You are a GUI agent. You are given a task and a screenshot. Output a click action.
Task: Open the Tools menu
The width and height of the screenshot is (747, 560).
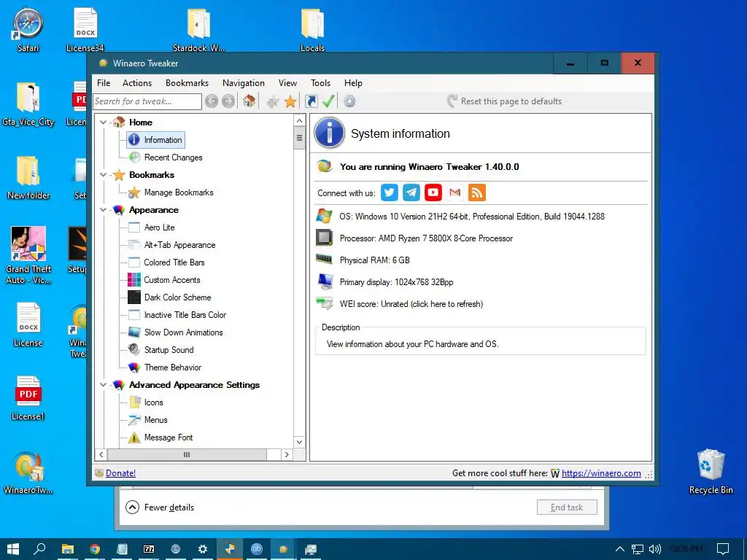point(321,83)
